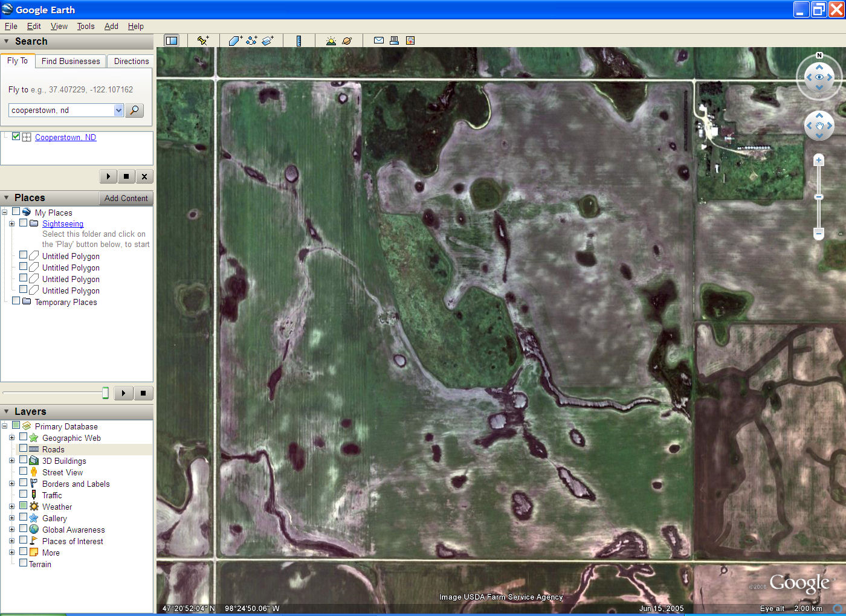
Task: Play the search results tour
Action: 108,176
